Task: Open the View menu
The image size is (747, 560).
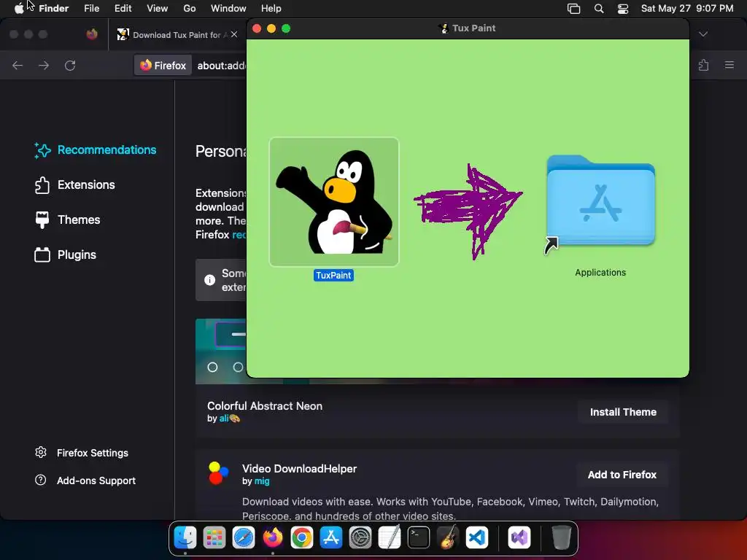Action: click(x=158, y=9)
